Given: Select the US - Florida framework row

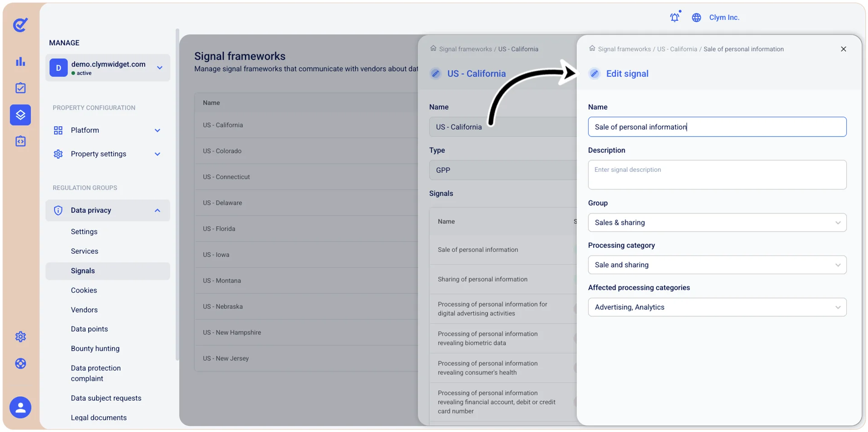Looking at the screenshot, I should (x=306, y=229).
